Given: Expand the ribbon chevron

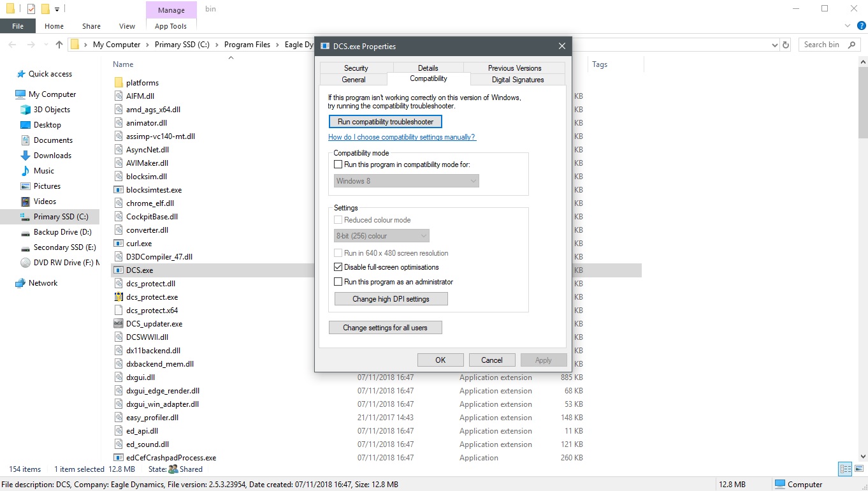Looking at the screenshot, I should (x=848, y=26).
